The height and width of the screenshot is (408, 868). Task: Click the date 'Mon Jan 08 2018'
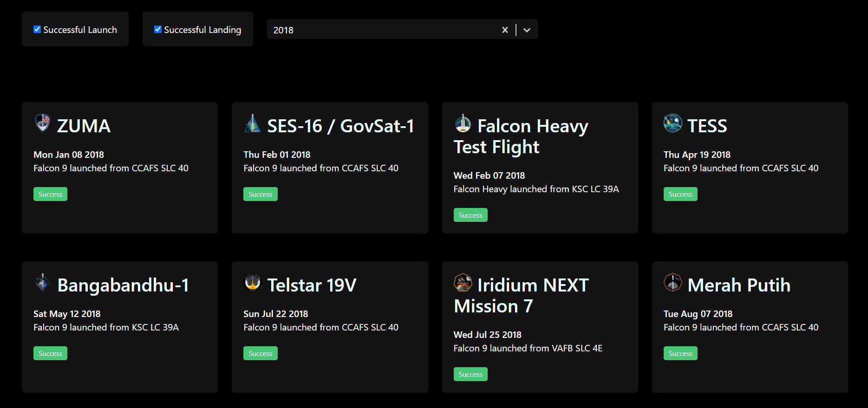click(69, 155)
